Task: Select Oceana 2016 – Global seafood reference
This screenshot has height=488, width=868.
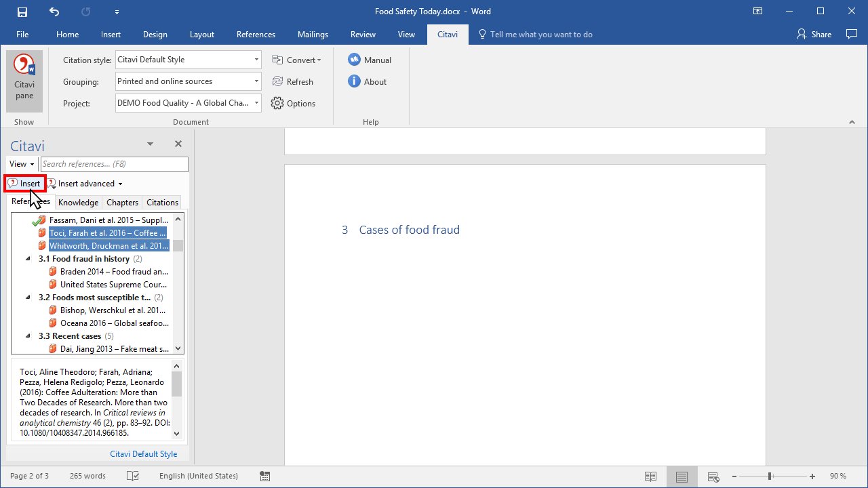Action: pos(115,323)
